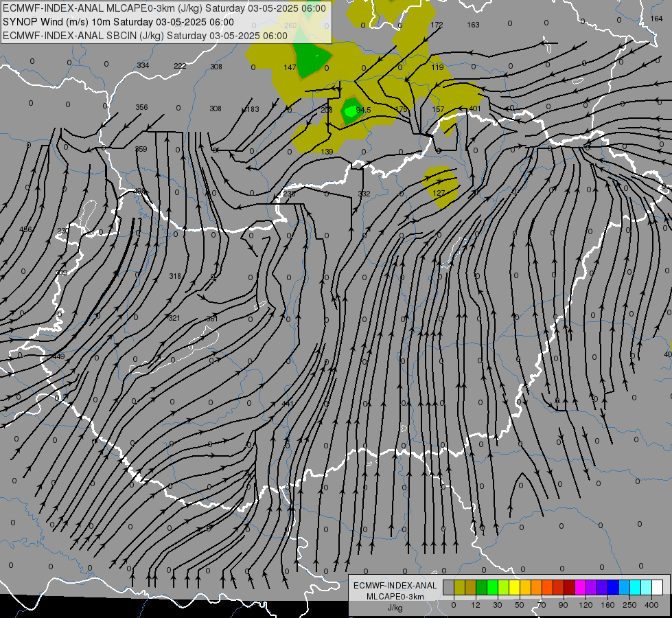Click the gray swatch in the MLCAPE legend
The width and height of the screenshot is (672, 618).
click(x=448, y=587)
